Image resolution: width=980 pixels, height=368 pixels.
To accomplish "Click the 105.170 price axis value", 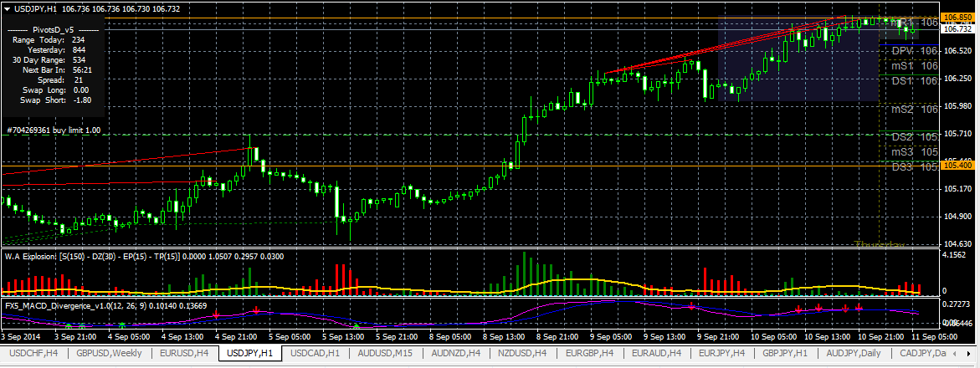I will [x=958, y=188].
